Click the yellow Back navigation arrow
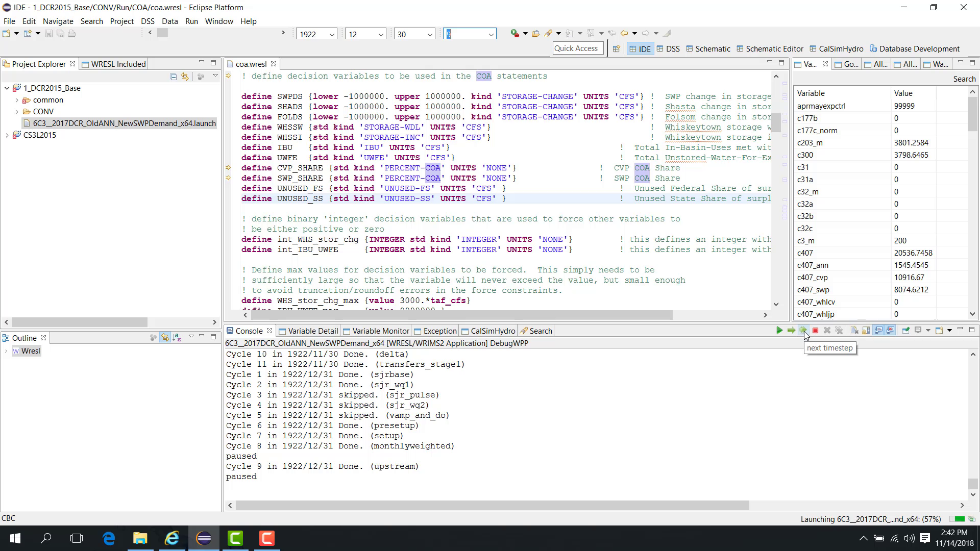Image resolution: width=980 pixels, height=551 pixels. pyautogui.click(x=624, y=33)
